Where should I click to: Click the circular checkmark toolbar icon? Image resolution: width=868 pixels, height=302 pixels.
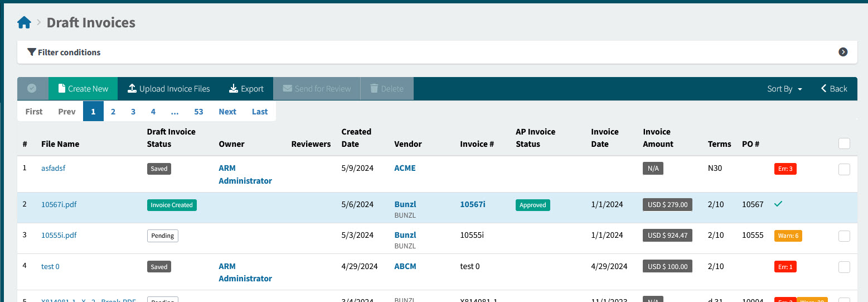coord(32,89)
